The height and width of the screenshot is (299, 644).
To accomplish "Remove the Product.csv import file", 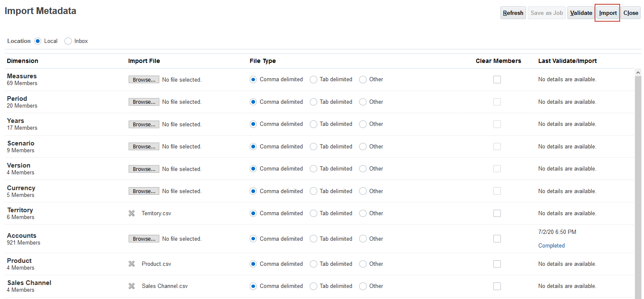I will point(132,264).
